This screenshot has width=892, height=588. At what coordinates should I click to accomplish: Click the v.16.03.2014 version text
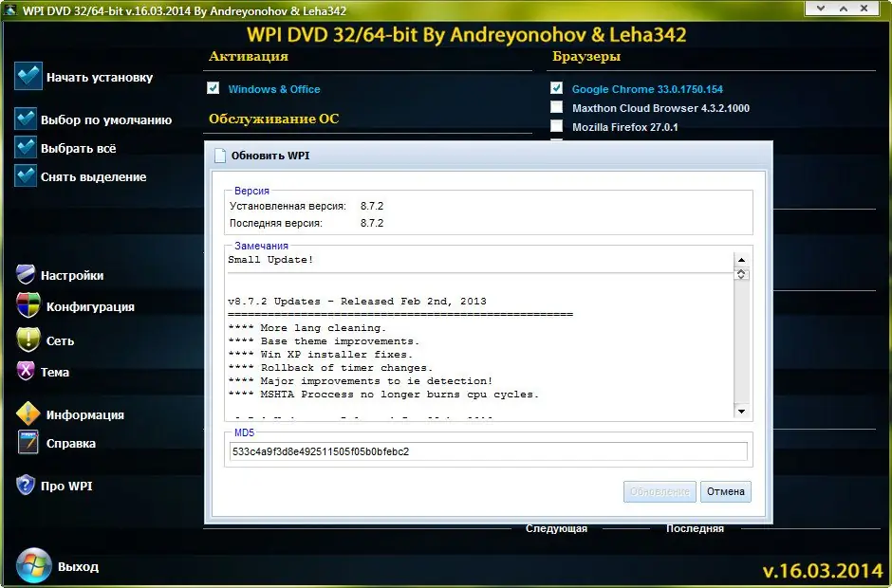pos(823,570)
